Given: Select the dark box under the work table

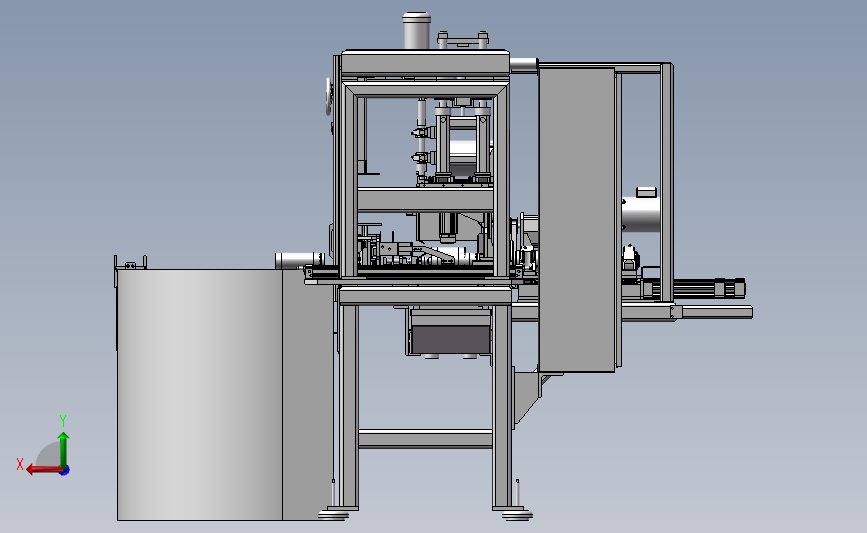Looking at the screenshot, I should [x=451, y=339].
